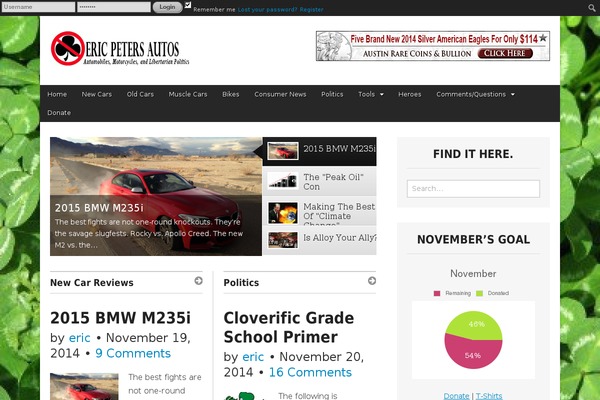Click the New Car Reviews section heading
The height and width of the screenshot is (400, 600).
point(92,282)
